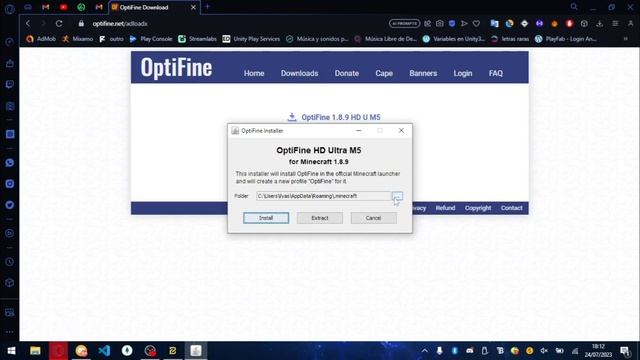Open the browser easy setup menu icon

click(615, 24)
